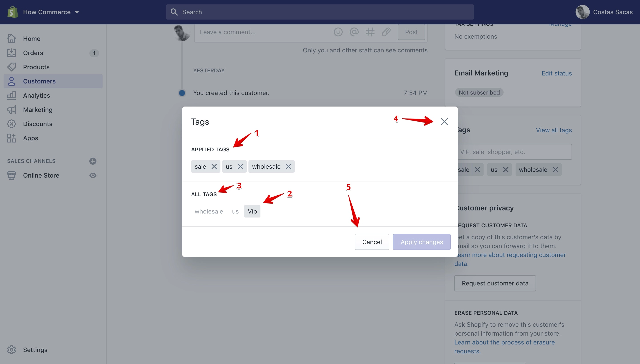Open Settings in sidebar
The width and height of the screenshot is (640, 364).
(x=35, y=350)
